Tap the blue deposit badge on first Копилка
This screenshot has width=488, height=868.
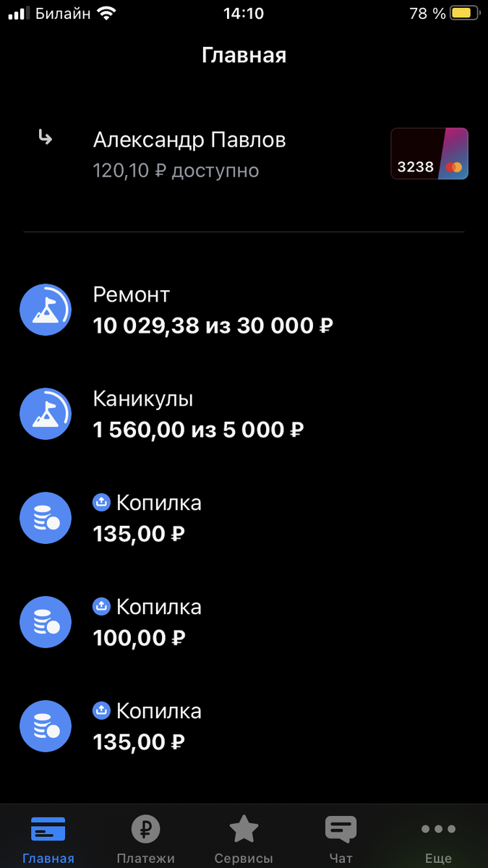[101, 503]
